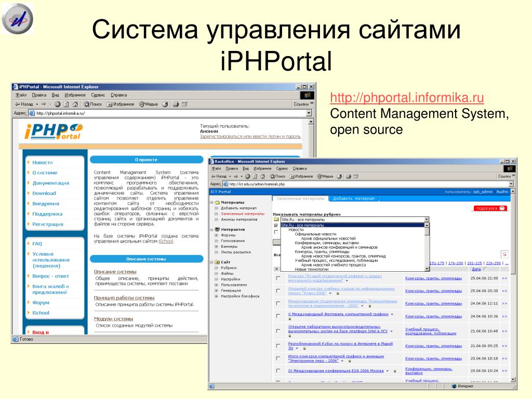532x399 pixels.
Task: Open Справка menu in Backoffice window
Action: tap(300, 168)
